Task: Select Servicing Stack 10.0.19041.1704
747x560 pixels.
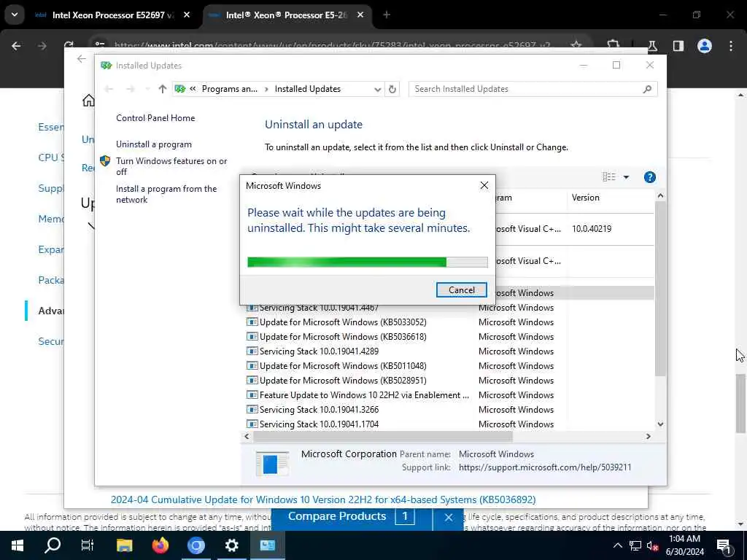Action: [x=319, y=424]
